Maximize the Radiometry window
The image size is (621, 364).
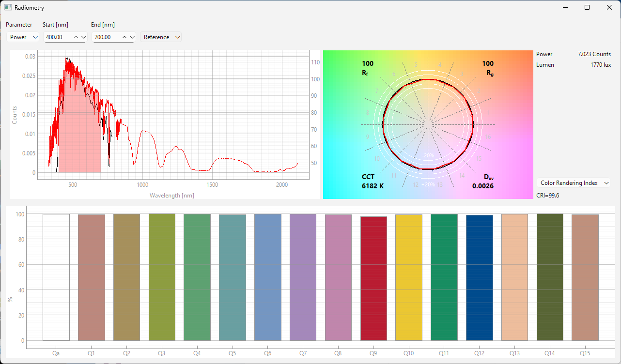[x=587, y=8]
